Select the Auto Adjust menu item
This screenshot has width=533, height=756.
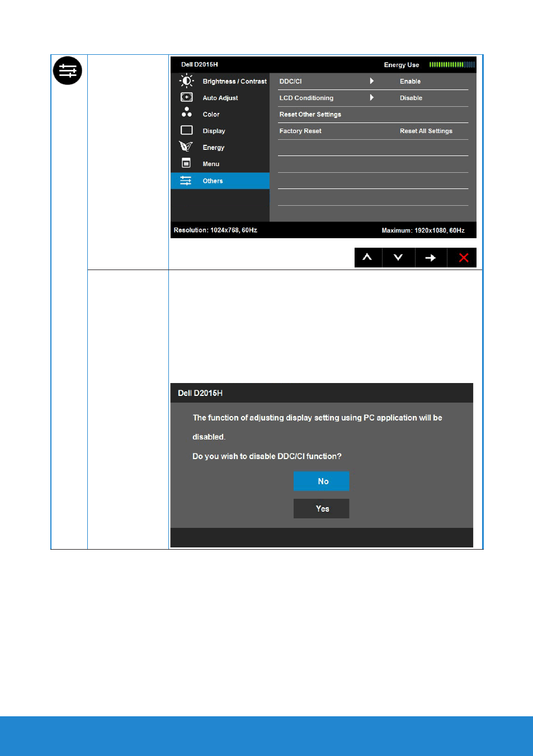click(220, 98)
